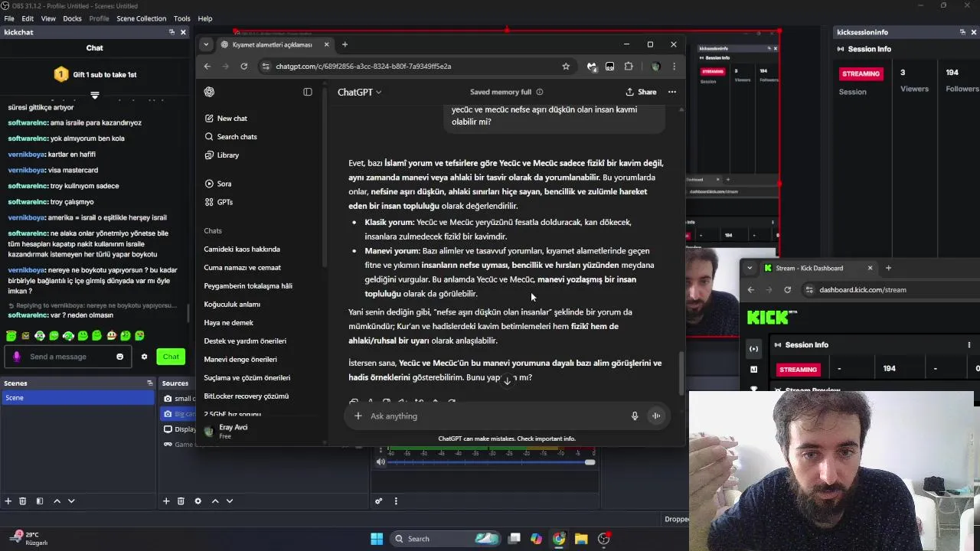Viewport: 980px width, 551px height.
Task: Open the Chrome extensions puzzle icon
Action: coord(629,67)
